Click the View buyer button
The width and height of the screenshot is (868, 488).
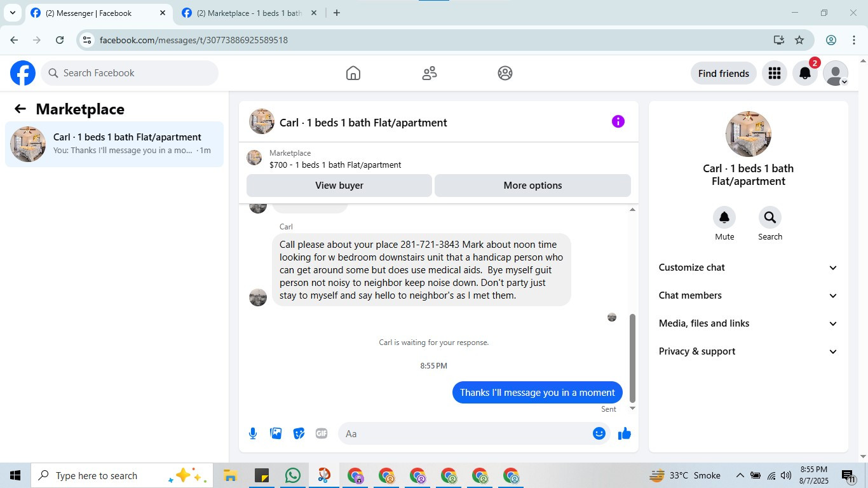tap(339, 186)
